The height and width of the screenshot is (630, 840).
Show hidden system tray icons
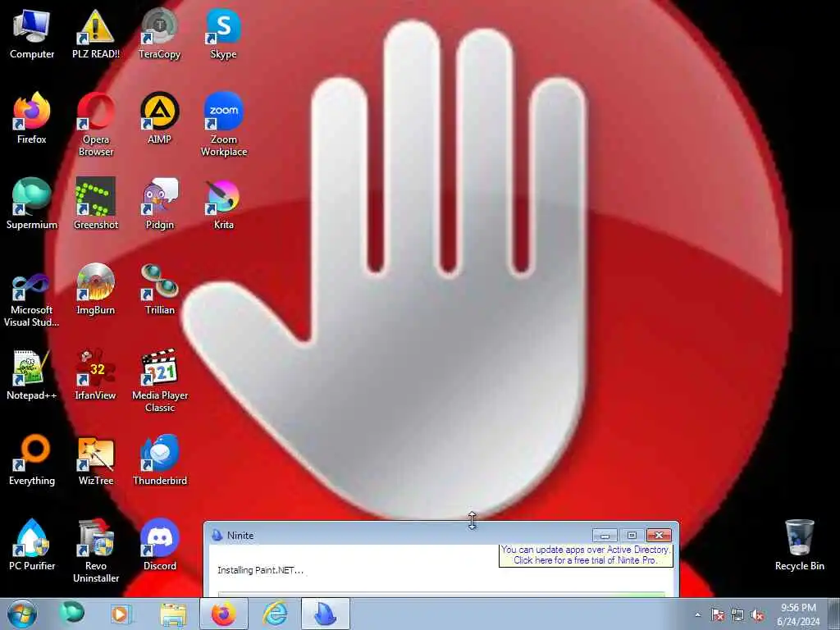click(x=697, y=615)
